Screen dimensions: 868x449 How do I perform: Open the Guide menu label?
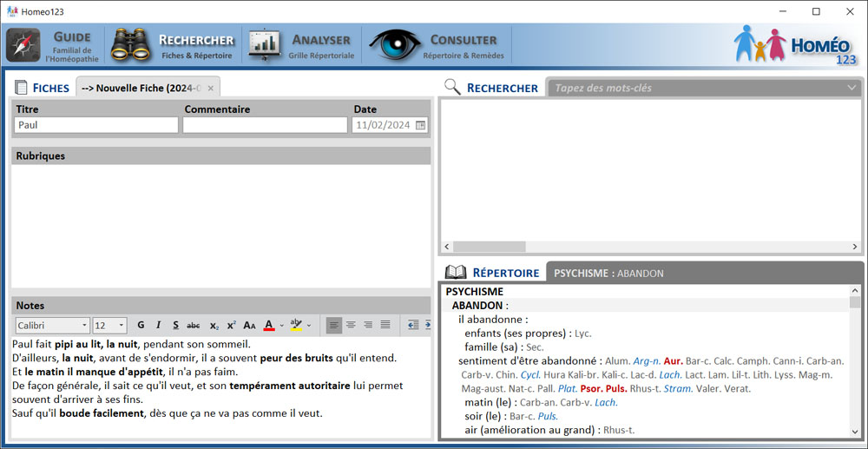[73, 45]
